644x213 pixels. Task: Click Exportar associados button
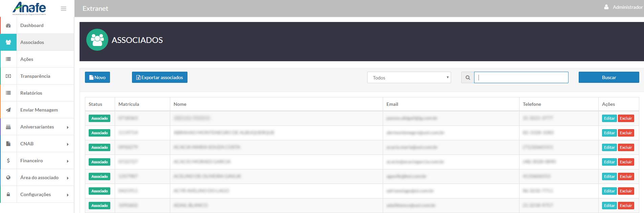[x=160, y=77]
